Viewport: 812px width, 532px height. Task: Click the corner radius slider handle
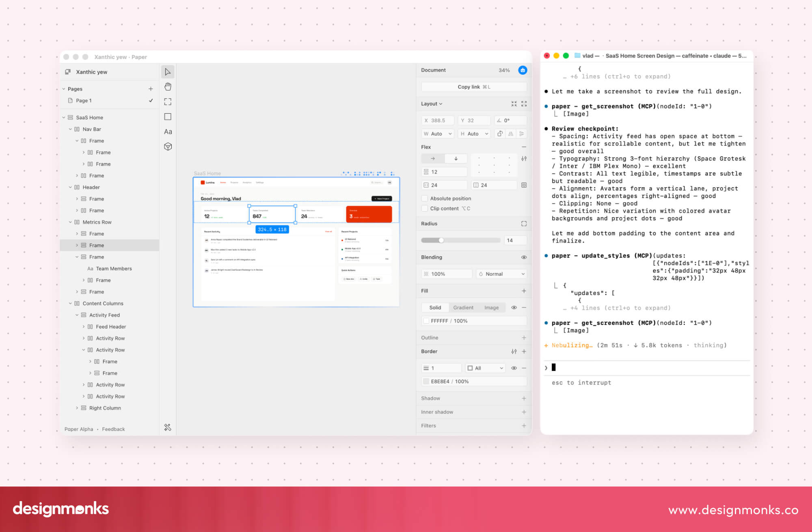[x=441, y=240]
